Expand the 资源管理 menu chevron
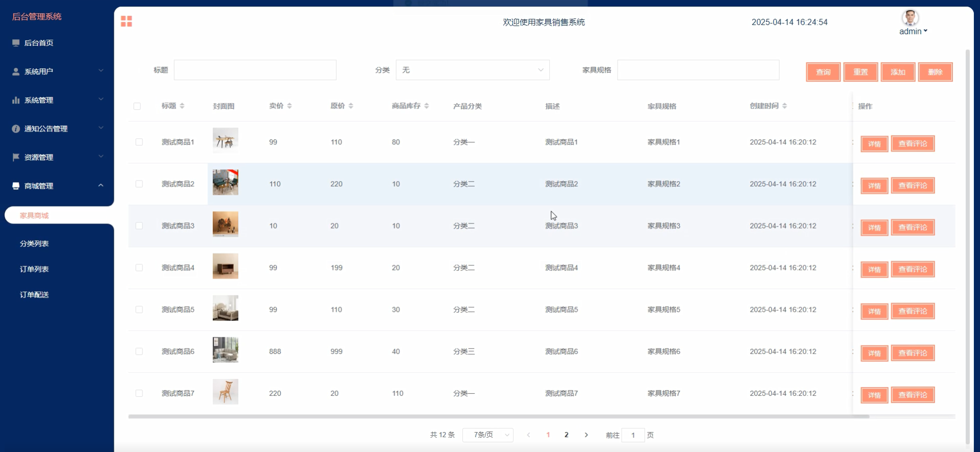 101,156
